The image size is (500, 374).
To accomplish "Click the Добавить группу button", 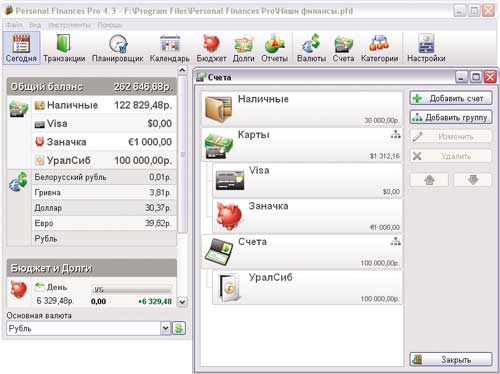I will 451,117.
